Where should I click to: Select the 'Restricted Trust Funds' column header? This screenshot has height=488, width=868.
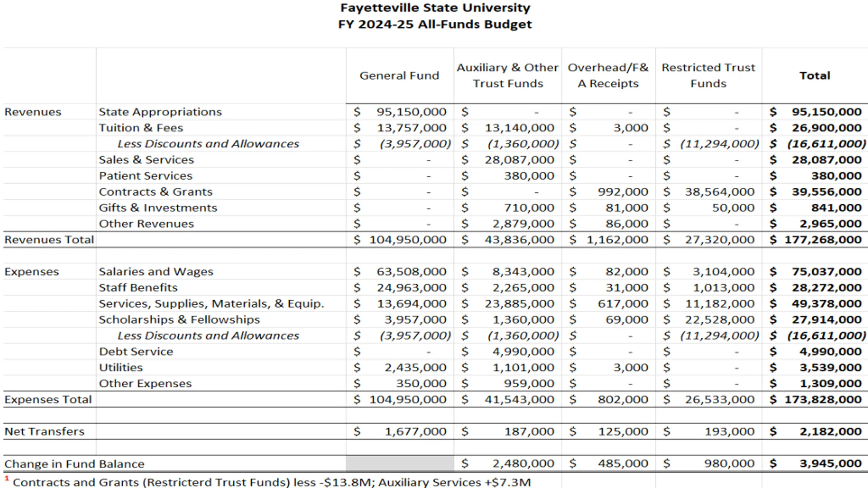pyautogui.click(x=709, y=76)
